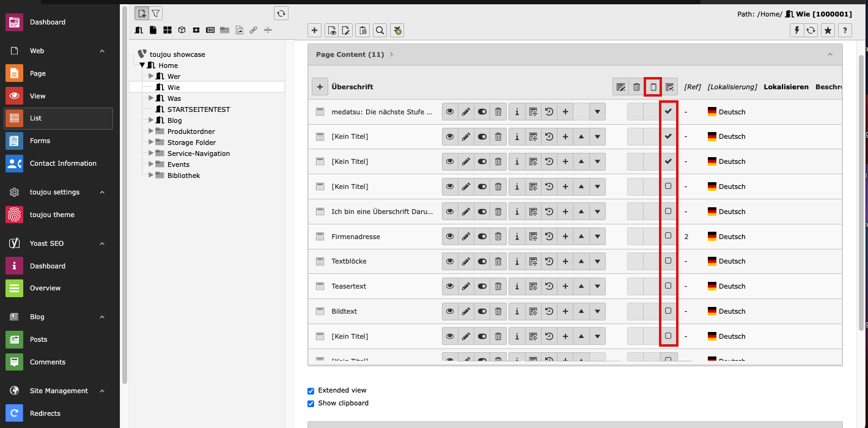
Task: Select the STARTSEITENTEST page in tree
Action: click(198, 109)
